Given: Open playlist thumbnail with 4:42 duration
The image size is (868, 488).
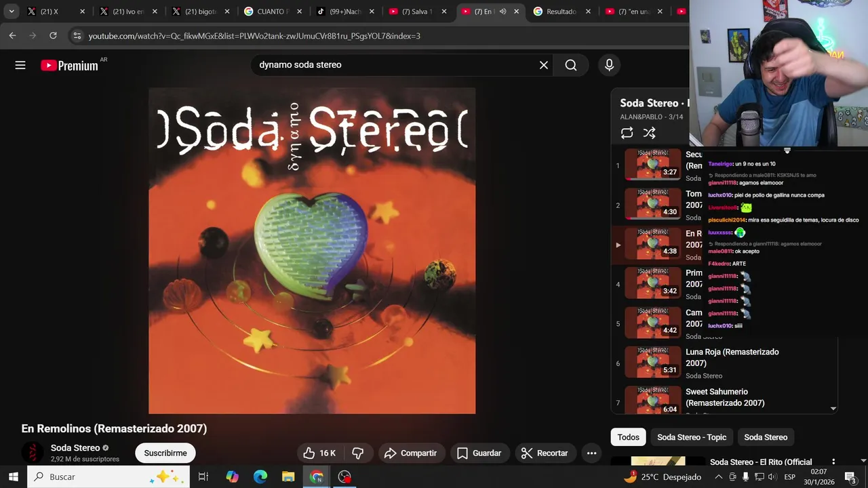Looking at the screenshot, I should tap(652, 323).
